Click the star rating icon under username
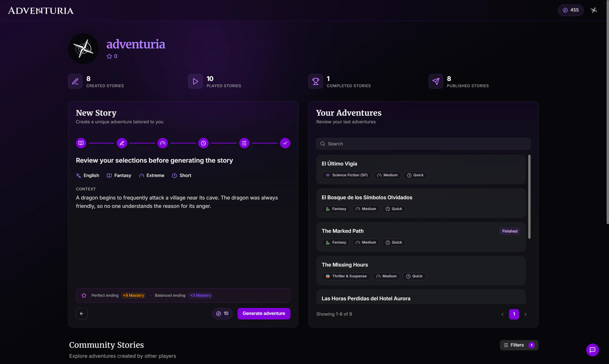Viewport: 609px width, 364px height. coord(109,56)
